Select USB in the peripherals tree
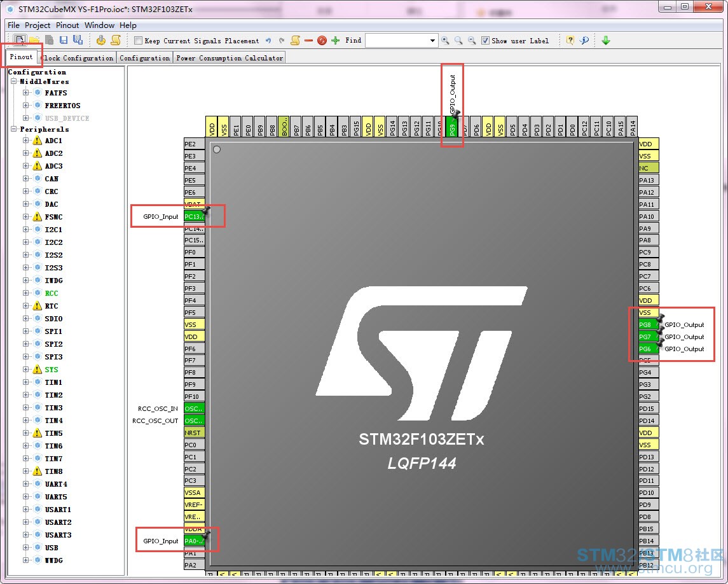This screenshot has height=584, width=728. 51,547
